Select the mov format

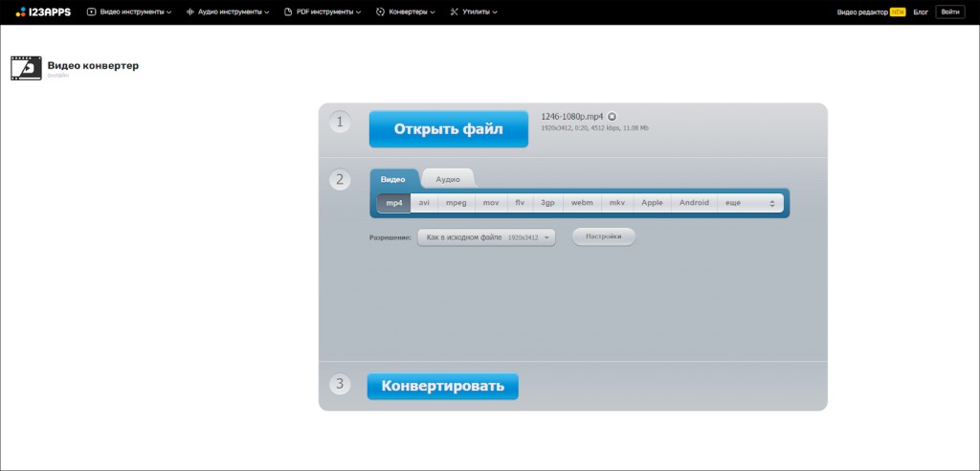[491, 203]
